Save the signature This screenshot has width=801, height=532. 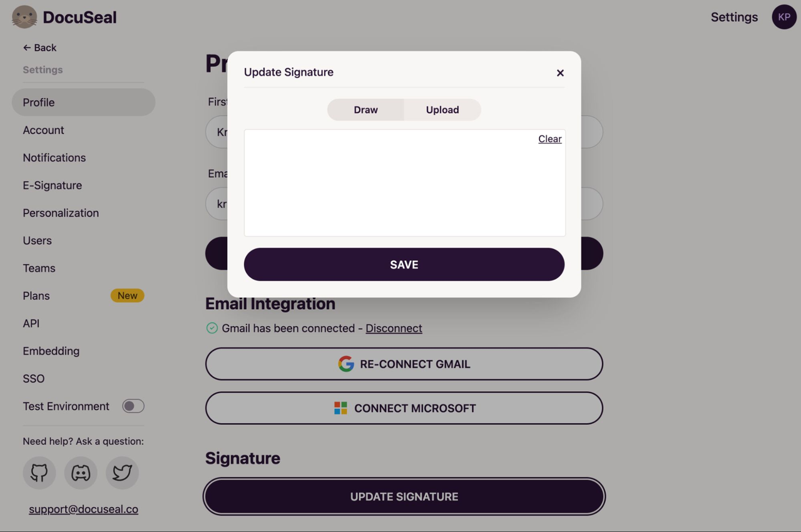point(404,264)
